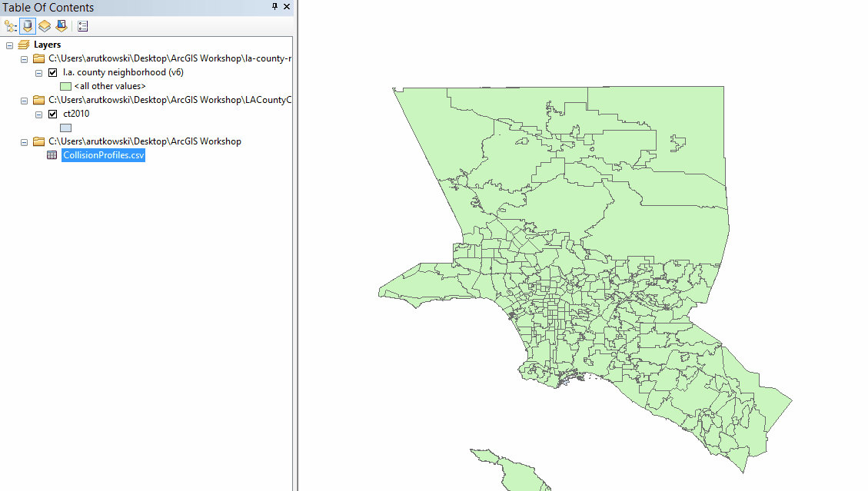This screenshot has height=491, width=868.
Task: Close the Table Of Contents panel
Action: click(x=287, y=7)
